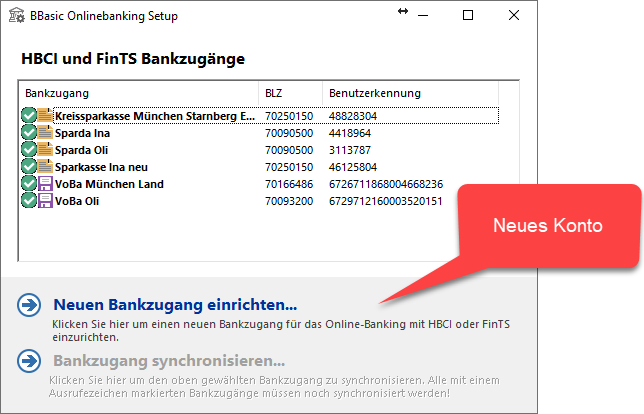Click green checkmark status icon for VoBa München Land

tap(29, 184)
